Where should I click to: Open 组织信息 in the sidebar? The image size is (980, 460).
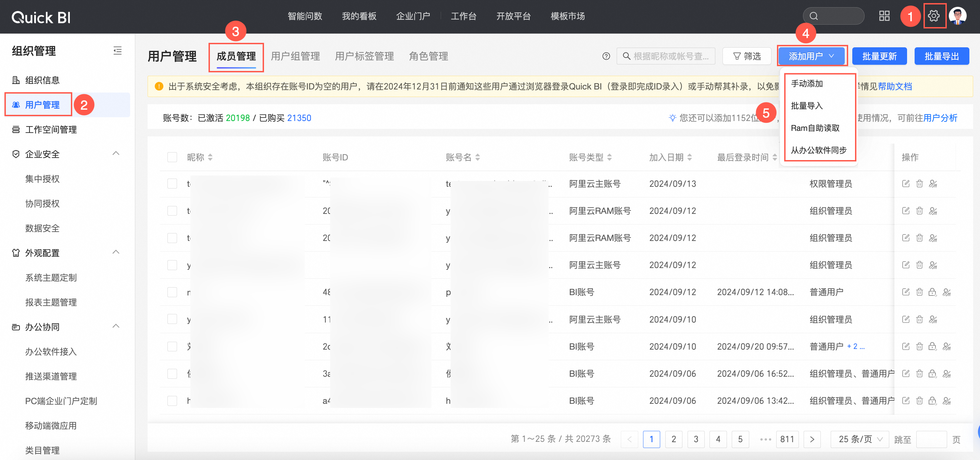(x=42, y=80)
